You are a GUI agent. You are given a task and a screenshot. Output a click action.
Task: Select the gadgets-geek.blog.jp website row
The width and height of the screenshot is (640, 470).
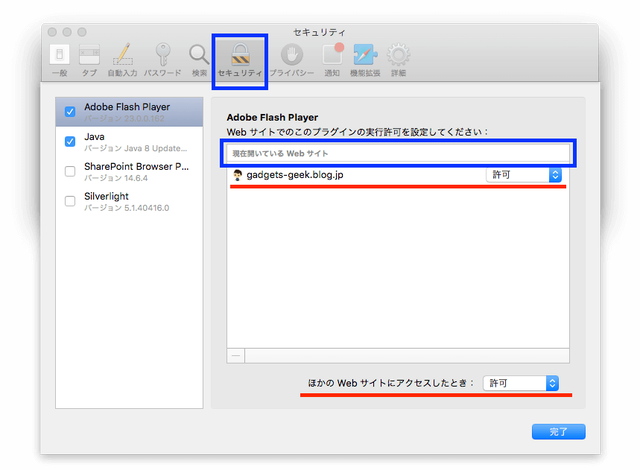[x=398, y=175]
